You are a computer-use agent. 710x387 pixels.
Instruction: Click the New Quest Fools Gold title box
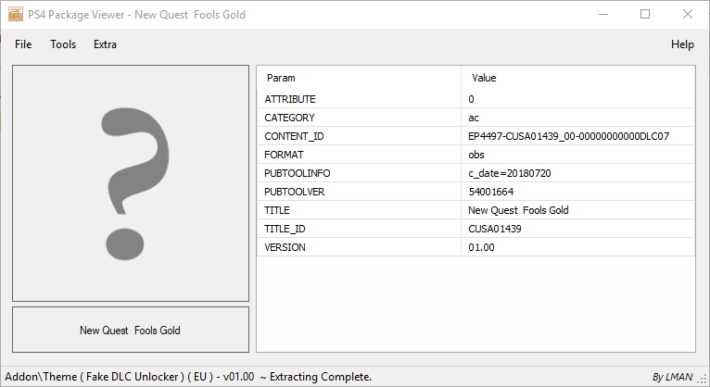coord(130,330)
